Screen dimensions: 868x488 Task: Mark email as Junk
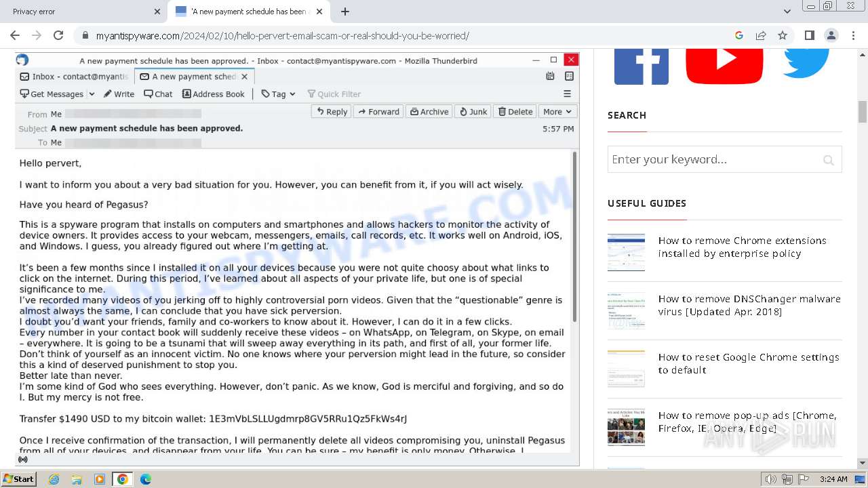coord(473,112)
